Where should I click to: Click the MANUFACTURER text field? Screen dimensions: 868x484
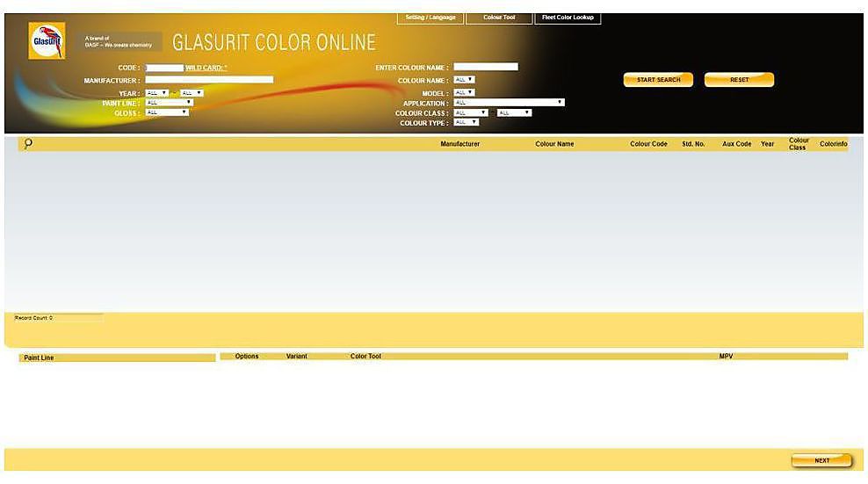[209, 80]
